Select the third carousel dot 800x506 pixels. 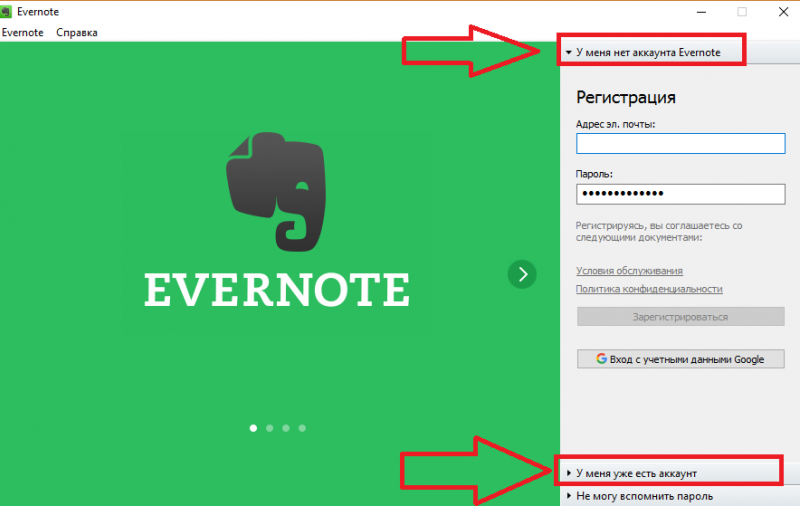(286, 428)
